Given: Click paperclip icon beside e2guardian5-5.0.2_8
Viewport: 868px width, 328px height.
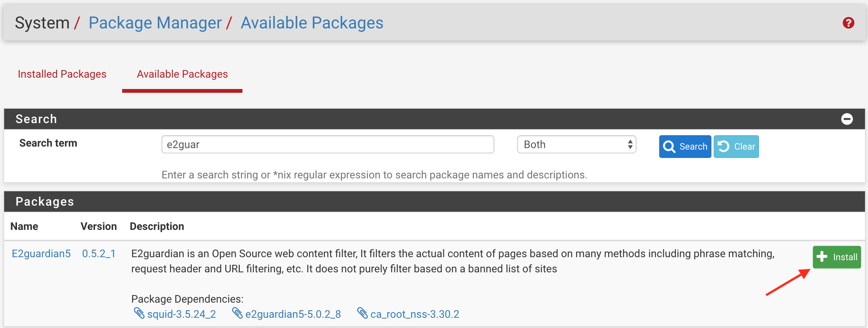Looking at the screenshot, I should click(x=237, y=313).
